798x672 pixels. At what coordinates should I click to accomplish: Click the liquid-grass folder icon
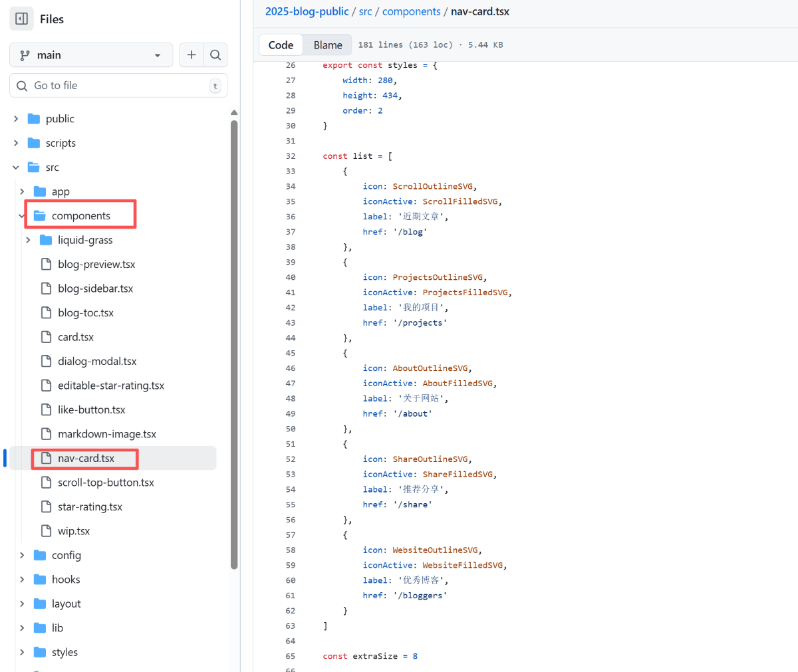click(x=46, y=240)
